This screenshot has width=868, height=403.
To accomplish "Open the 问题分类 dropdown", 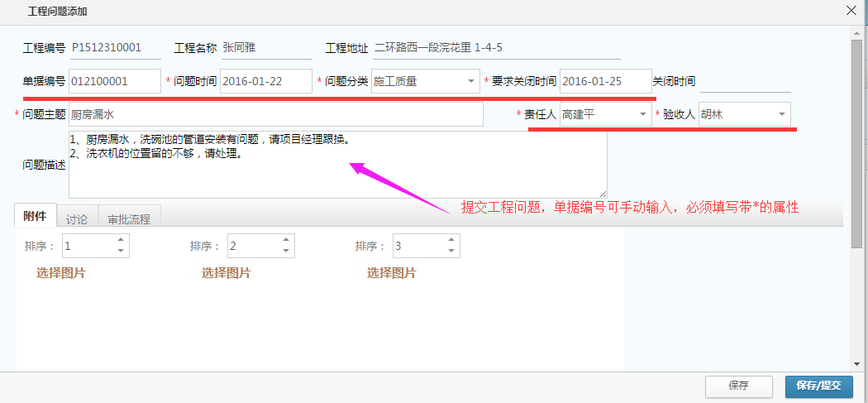I will tap(470, 81).
